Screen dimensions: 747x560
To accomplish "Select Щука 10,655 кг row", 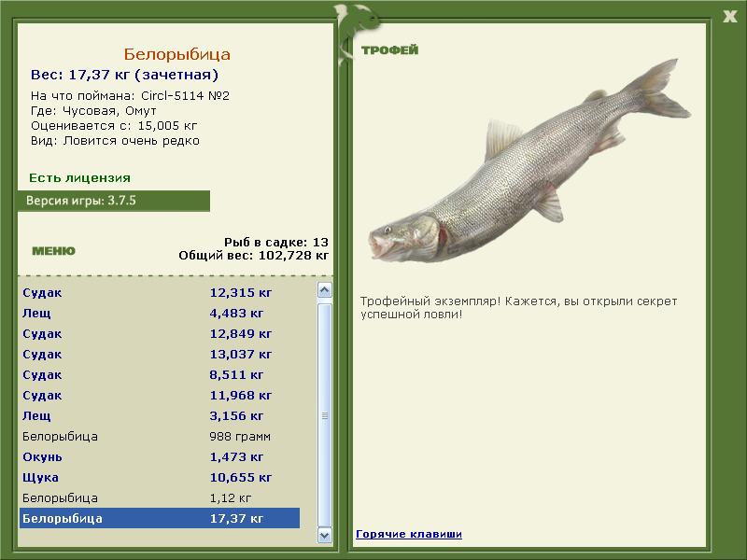I will coord(160,477).
